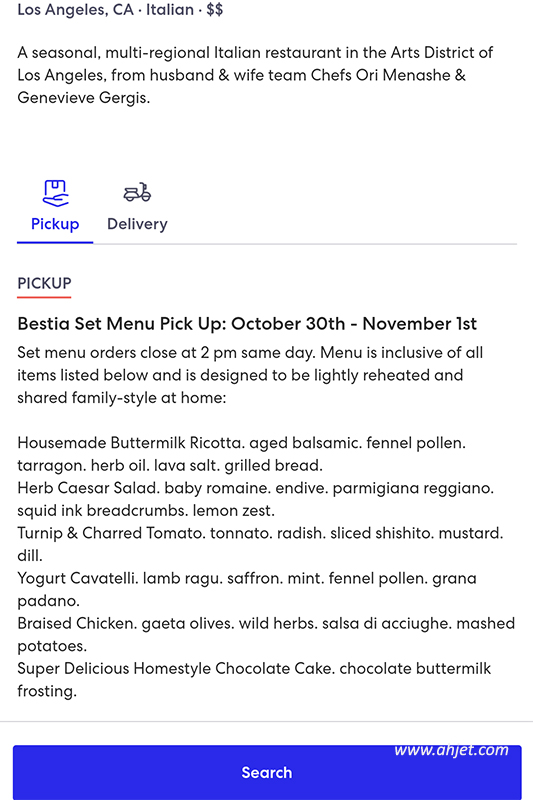Click the Italian cuisine label
The width and height of the screenshot is (533, 800).
(x=170, y=10)
